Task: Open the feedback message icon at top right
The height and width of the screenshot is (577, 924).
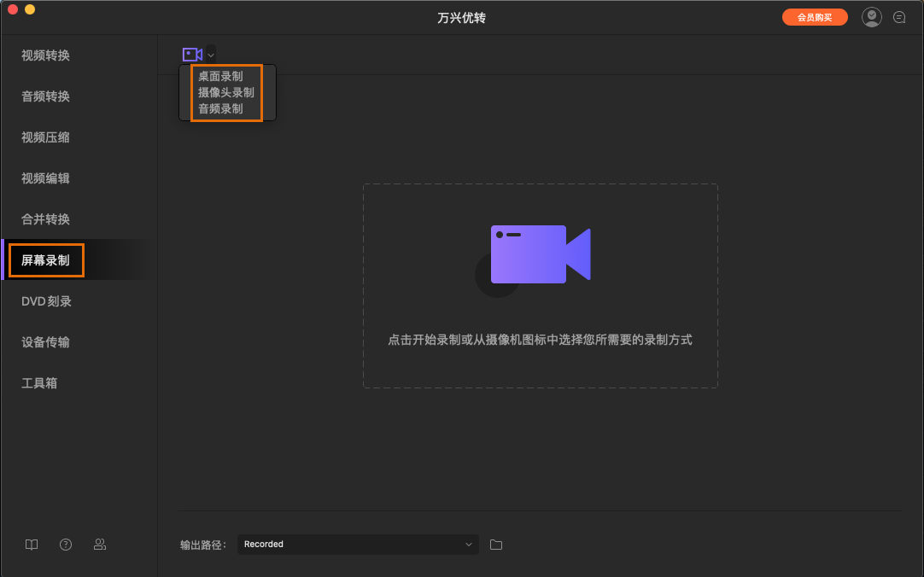Action: [x=899, y=16]
